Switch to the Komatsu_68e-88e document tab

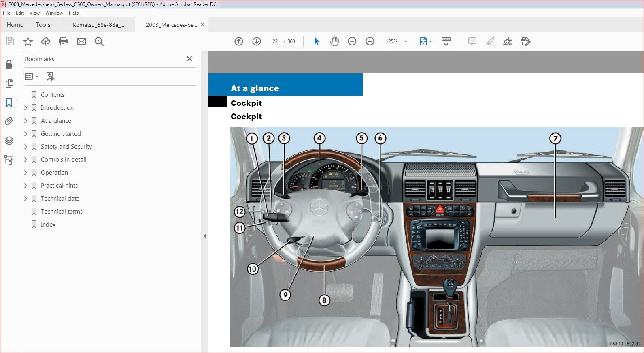pos(98,25)
